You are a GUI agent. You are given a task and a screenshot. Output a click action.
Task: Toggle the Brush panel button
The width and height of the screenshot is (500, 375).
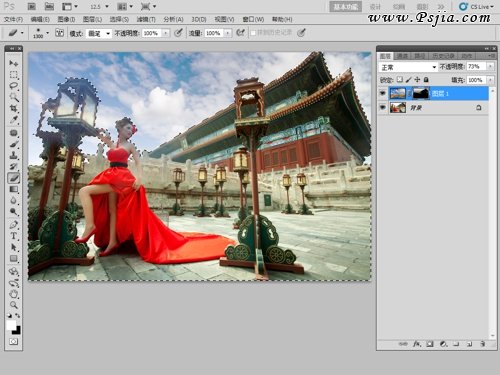coord(59,33)
